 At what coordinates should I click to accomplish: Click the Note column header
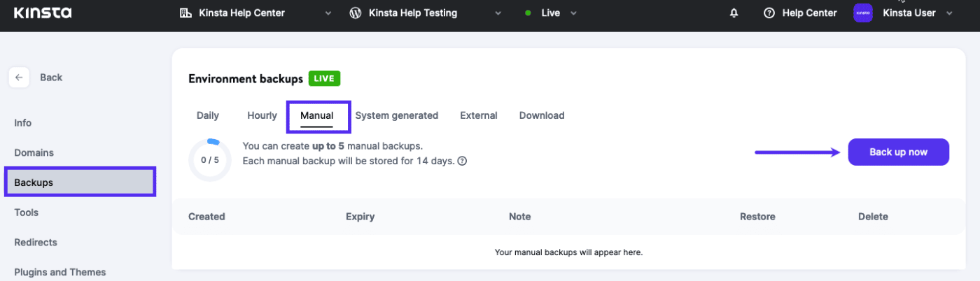[519, 217]
